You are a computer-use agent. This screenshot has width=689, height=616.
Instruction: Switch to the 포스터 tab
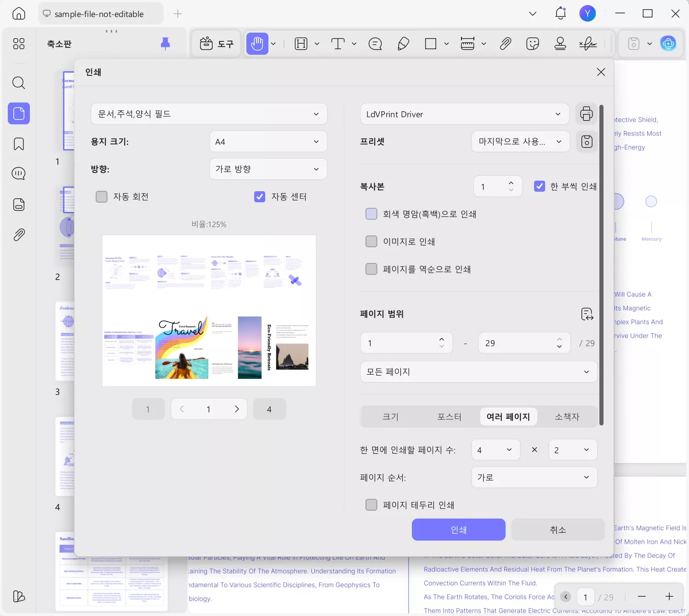[449, 416]
